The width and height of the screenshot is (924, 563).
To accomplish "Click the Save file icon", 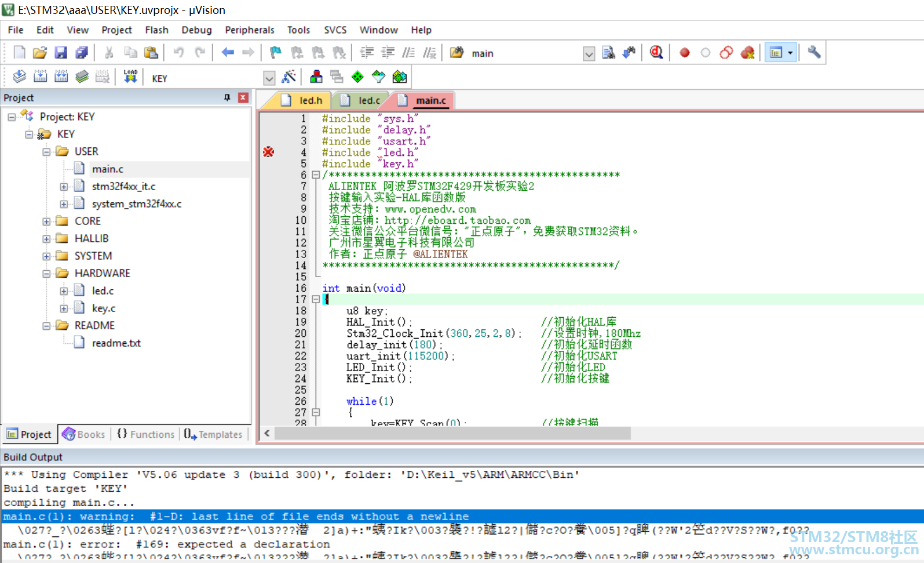I will 61,53.
